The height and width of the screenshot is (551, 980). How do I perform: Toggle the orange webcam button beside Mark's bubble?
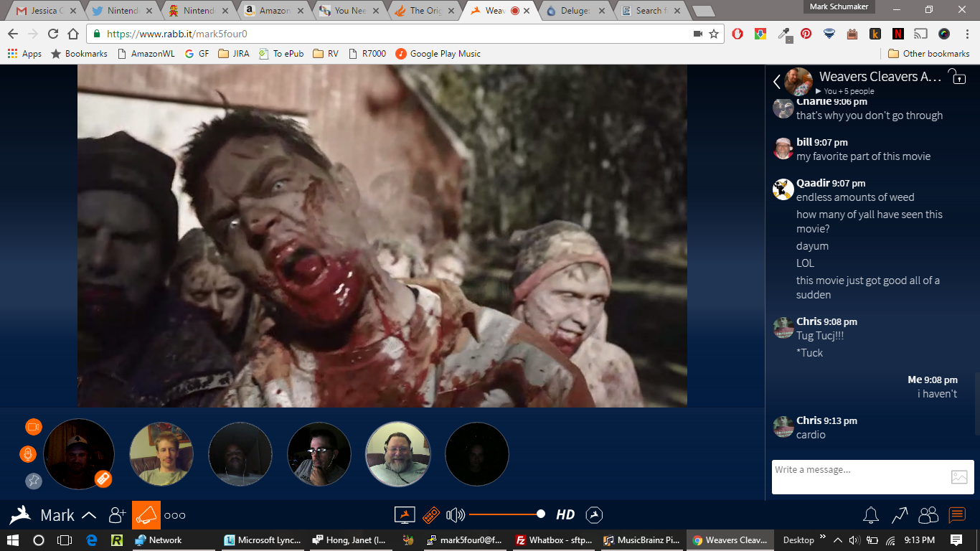pyautogui.click(x=34, y=427)
